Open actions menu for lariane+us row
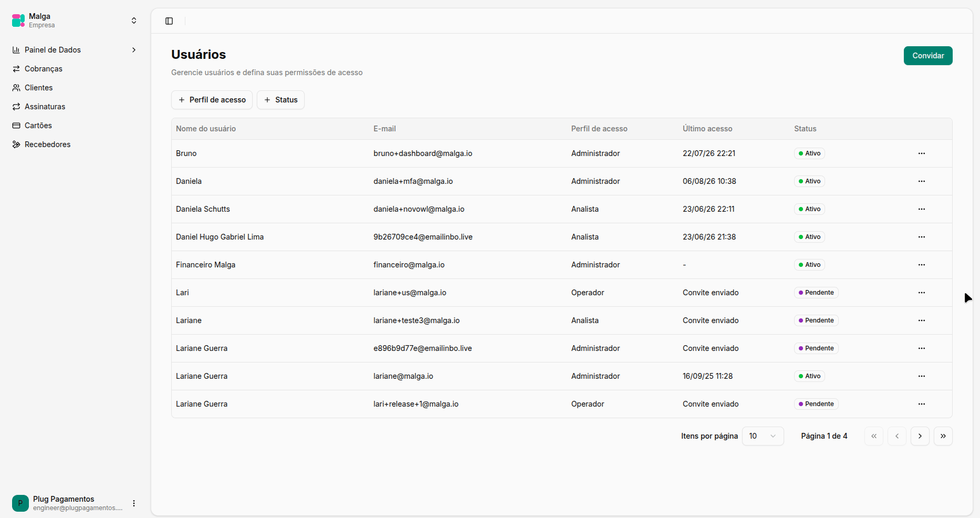The width and height of the screenshot is (980, 518). click(922, 293)
